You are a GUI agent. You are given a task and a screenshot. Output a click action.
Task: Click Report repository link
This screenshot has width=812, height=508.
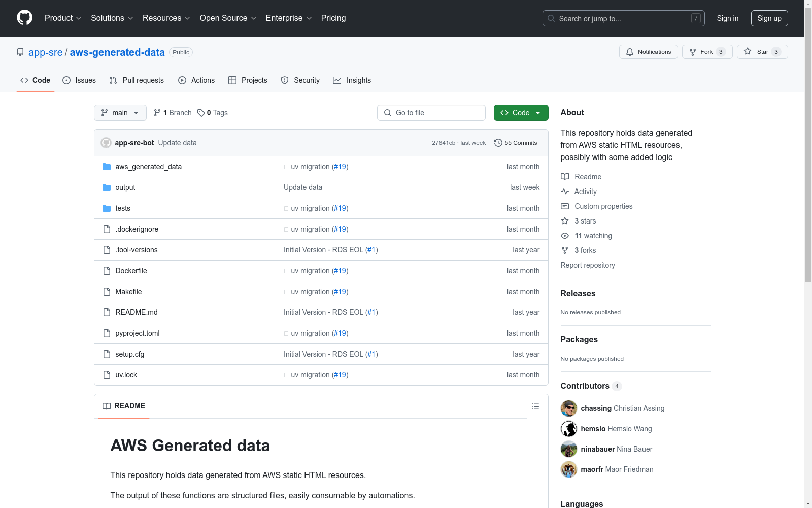pyautogui.click(x=588, y=265)
